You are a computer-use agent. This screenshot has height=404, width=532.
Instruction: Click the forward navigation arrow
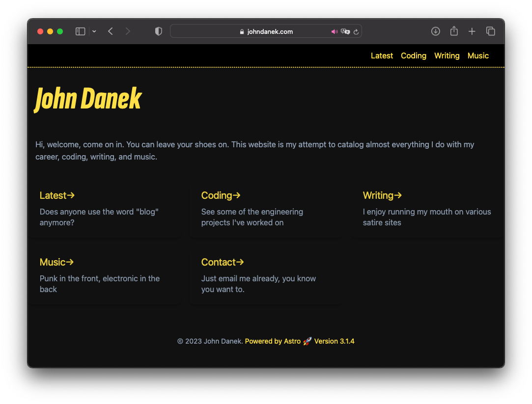pos(128,31)
